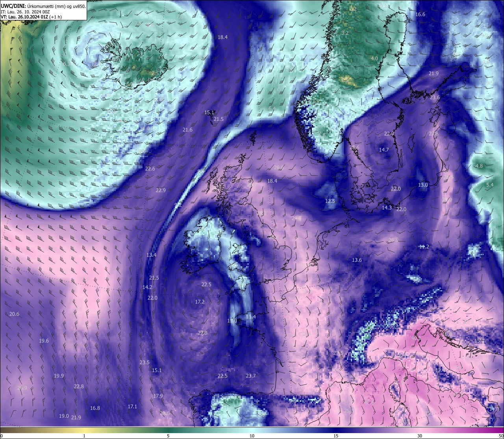Click the 13.6 value label
Screen dimensions: 504x439
357,260
